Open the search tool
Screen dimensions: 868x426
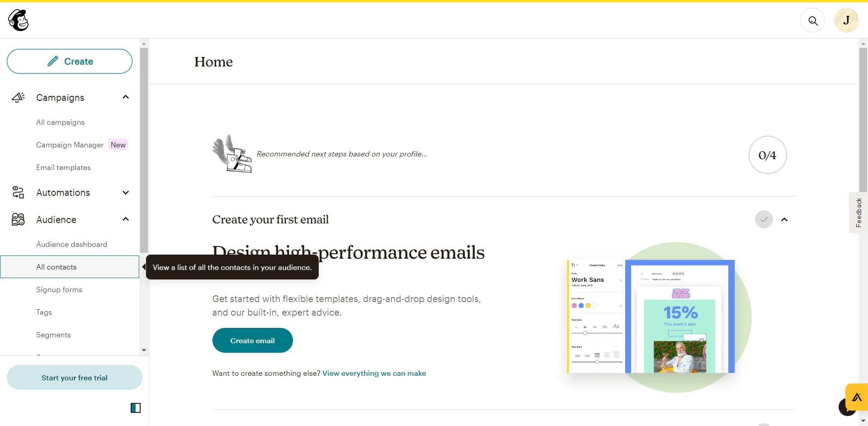click(812, 20)
